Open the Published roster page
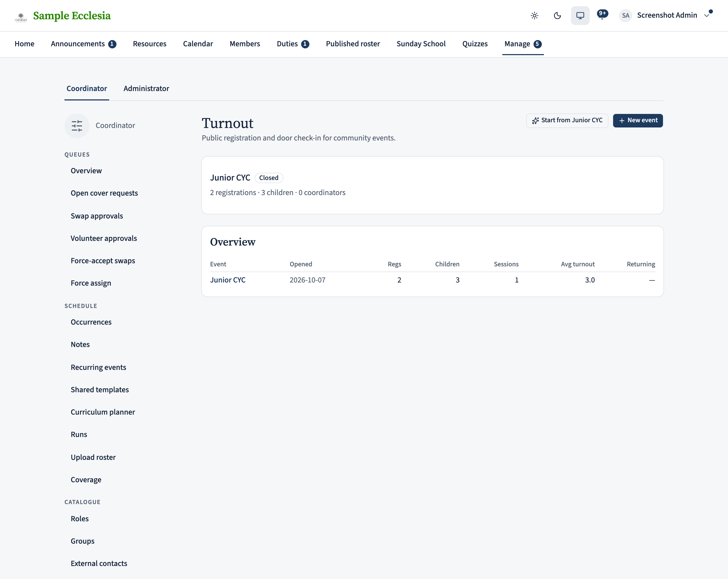This screenshot has width=728, height=579. (x=353, y=44)
